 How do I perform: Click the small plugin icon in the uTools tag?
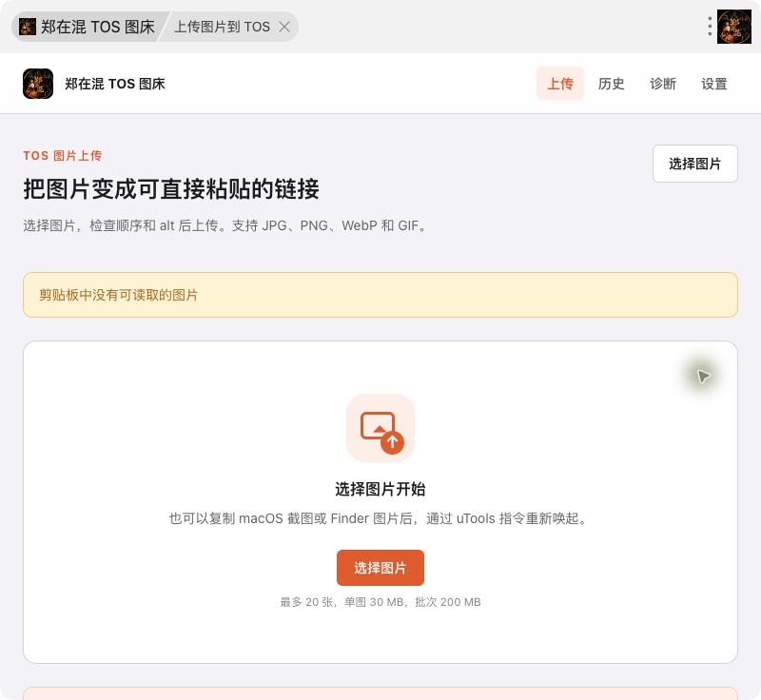point(28,27)
